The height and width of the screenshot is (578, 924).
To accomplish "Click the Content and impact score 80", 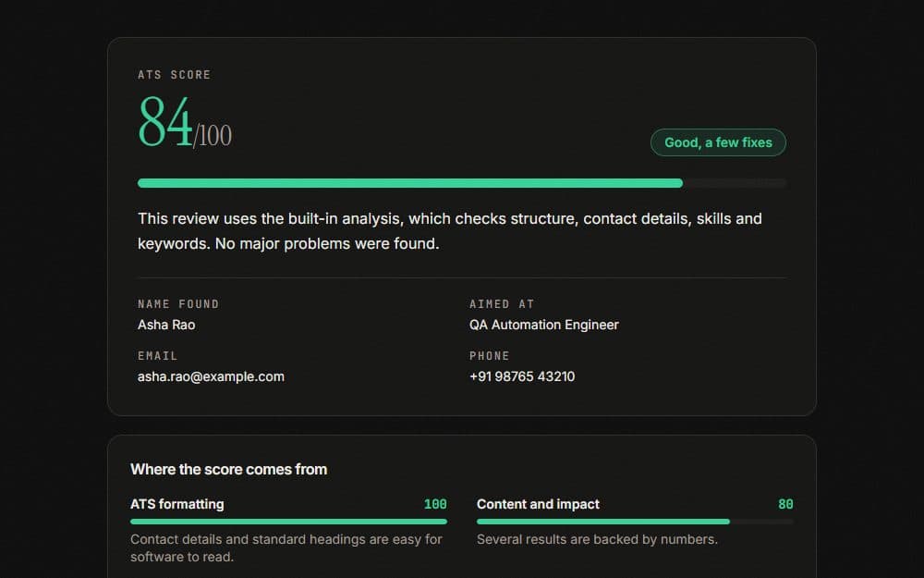I will click(x=785, y=504).
